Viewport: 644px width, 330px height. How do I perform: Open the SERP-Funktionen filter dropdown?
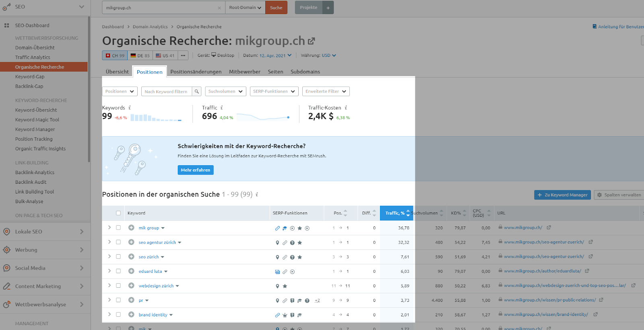click(x=274, y=91)
